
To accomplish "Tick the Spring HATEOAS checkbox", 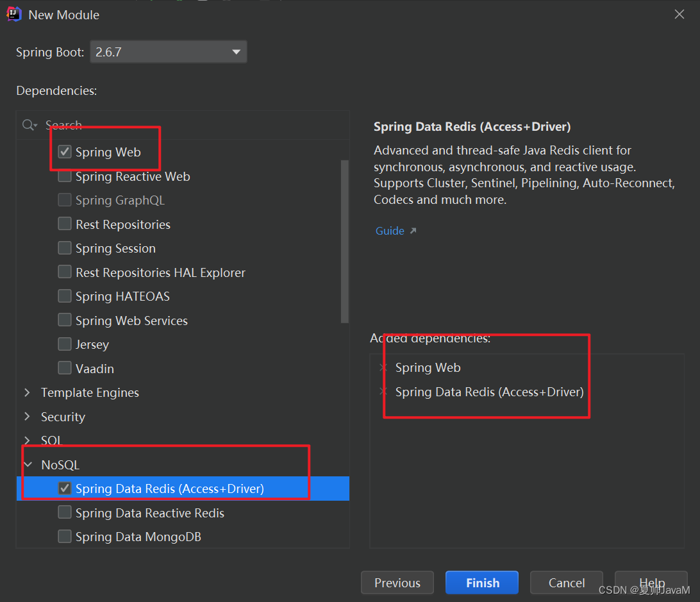I will [65, 296].
